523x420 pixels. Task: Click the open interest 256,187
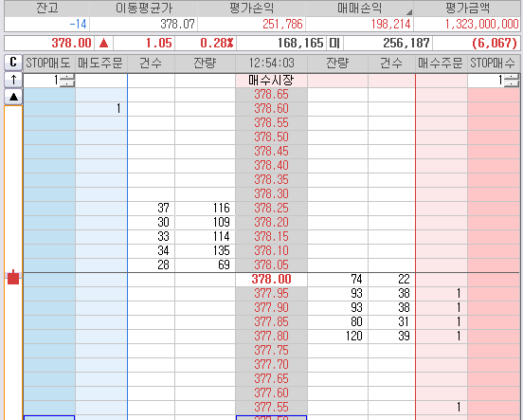tap(406, 43)
